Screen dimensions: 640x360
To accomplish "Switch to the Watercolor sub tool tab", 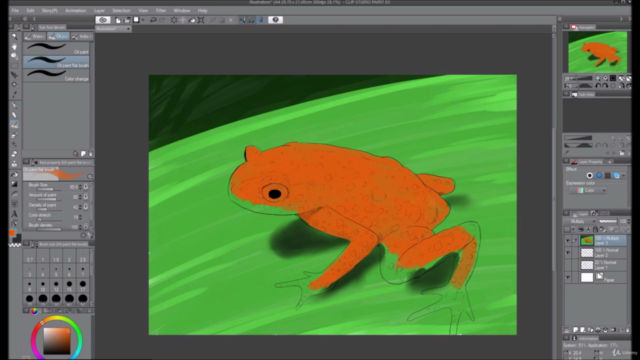I will click(35, 36).
